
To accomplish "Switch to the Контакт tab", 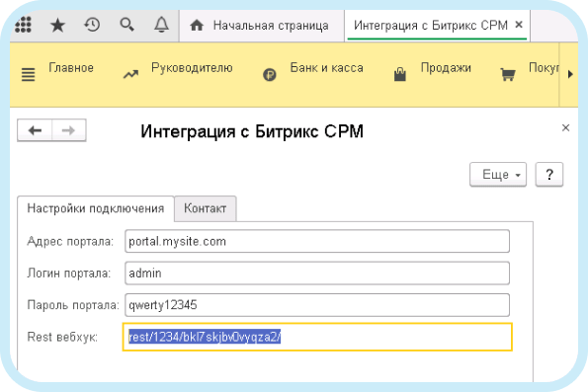I will tap(206, 208).
